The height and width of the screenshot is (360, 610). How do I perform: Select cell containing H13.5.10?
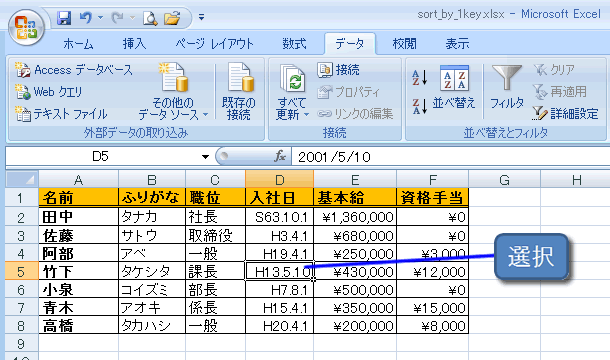(x=279, y=271)
